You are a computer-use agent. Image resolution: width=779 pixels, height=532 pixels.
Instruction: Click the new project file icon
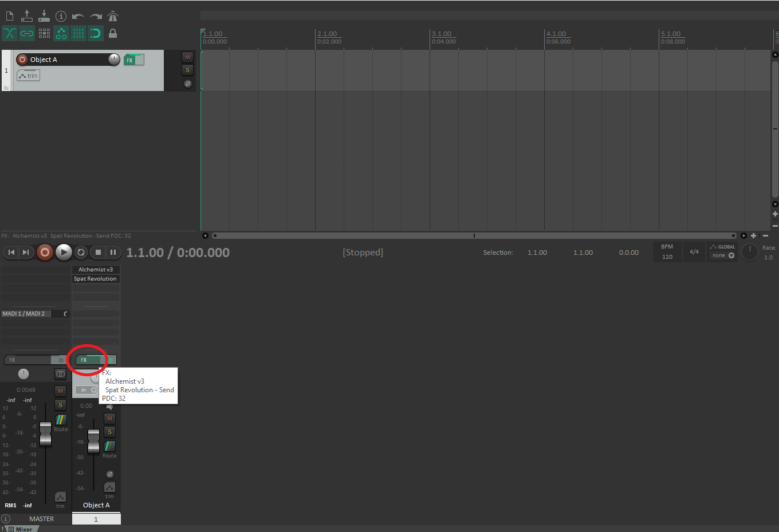(10, 16)
